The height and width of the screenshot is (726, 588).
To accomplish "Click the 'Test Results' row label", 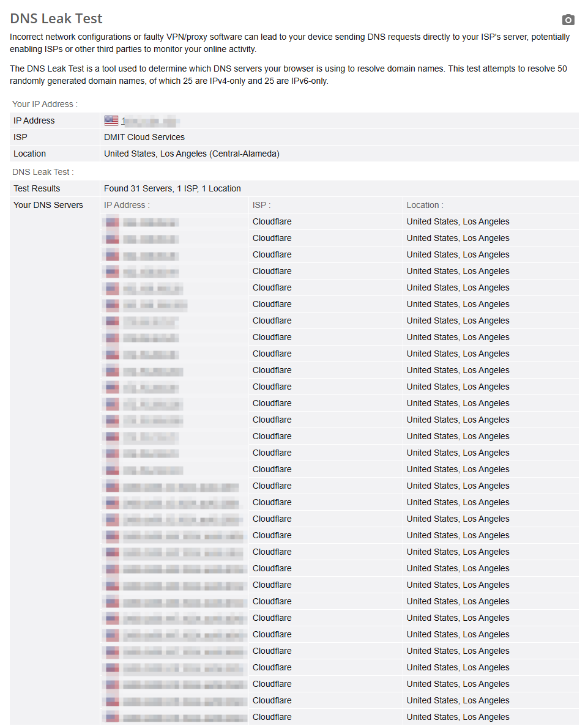I will click(x=37, y=188).
